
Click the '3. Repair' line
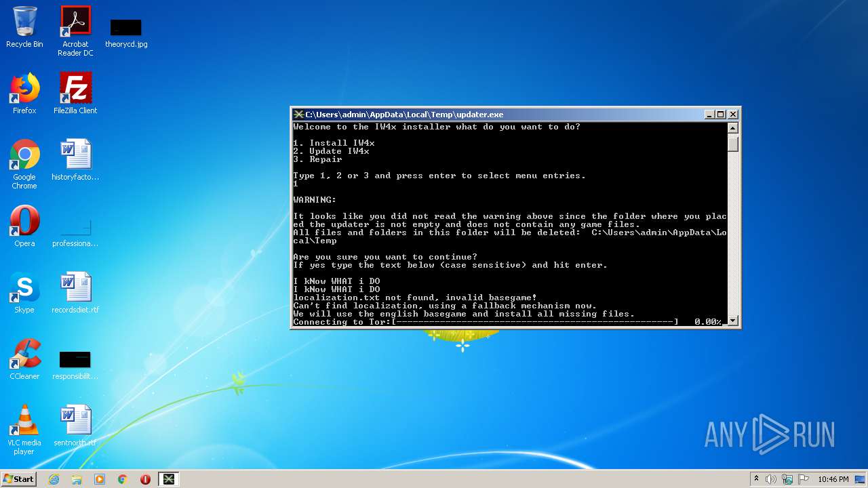click(317, 159)
